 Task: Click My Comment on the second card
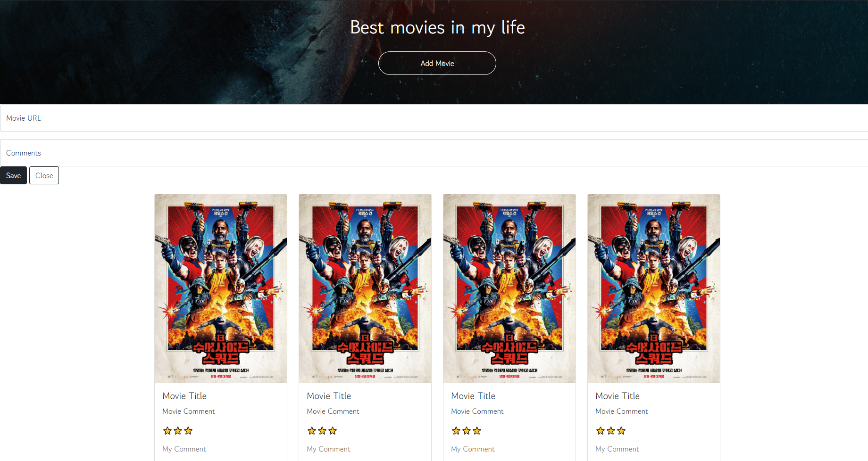pos(328,449)
